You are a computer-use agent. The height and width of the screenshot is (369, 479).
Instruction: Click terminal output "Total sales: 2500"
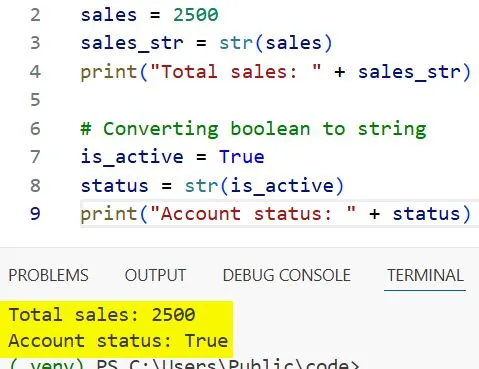pyautogui.click(x=102, y=315)
